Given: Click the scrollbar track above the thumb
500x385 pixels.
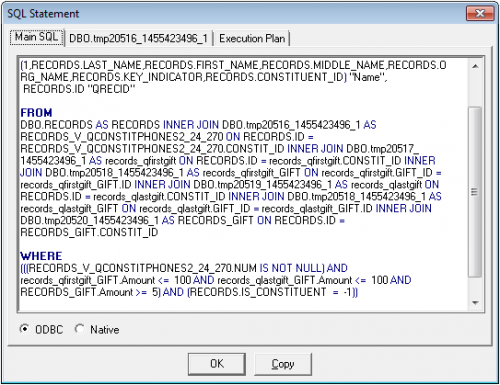Looking at the screenshot, I should pyautogui.click(x=475, y=89).
